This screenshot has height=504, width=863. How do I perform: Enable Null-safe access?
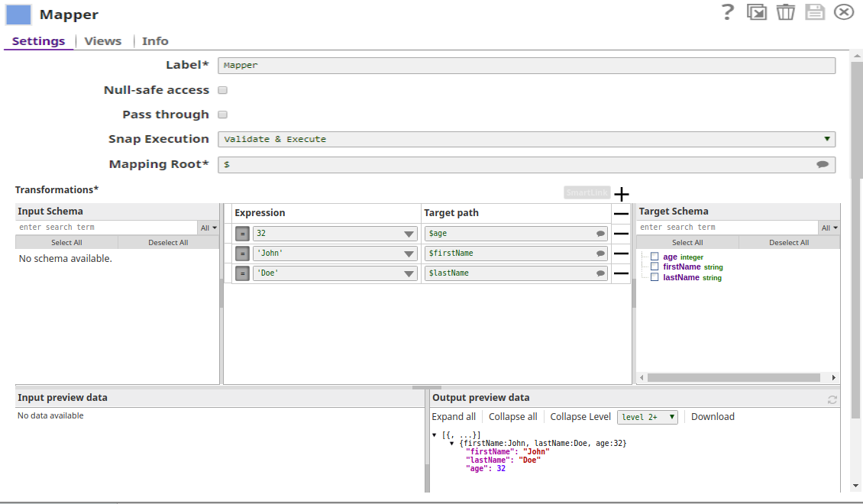[221, 90]
